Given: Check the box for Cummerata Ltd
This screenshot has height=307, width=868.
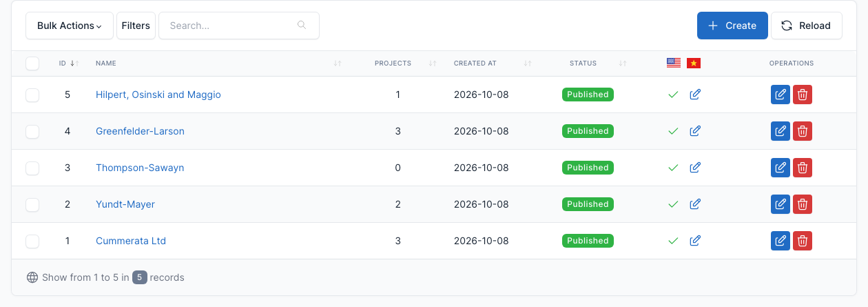Looking at the screenshot, I should pos(32,241).
